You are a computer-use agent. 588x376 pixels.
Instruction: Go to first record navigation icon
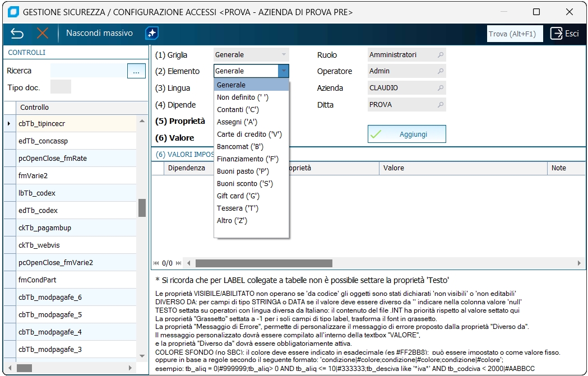pyautogui.click(x=156, y=263)
